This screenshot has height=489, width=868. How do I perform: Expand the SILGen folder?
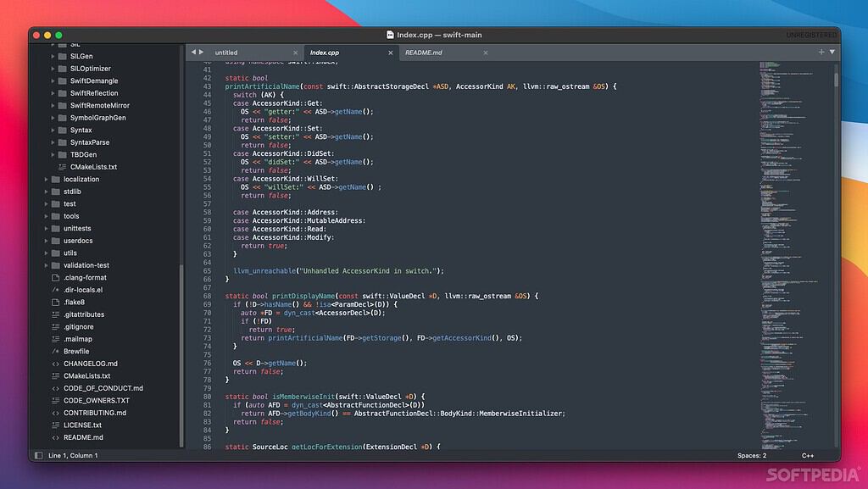click(53, 56)
